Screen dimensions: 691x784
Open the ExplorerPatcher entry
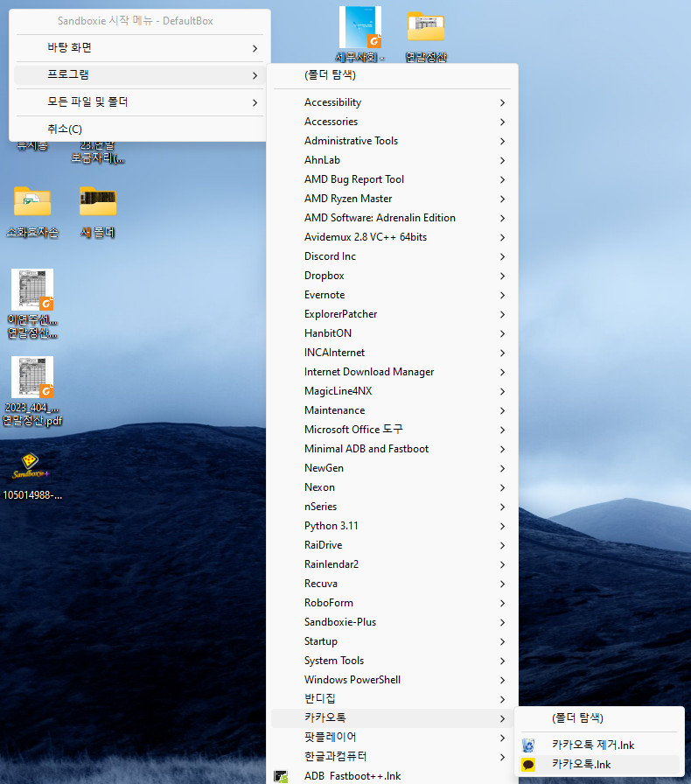(x=393, y=314)
